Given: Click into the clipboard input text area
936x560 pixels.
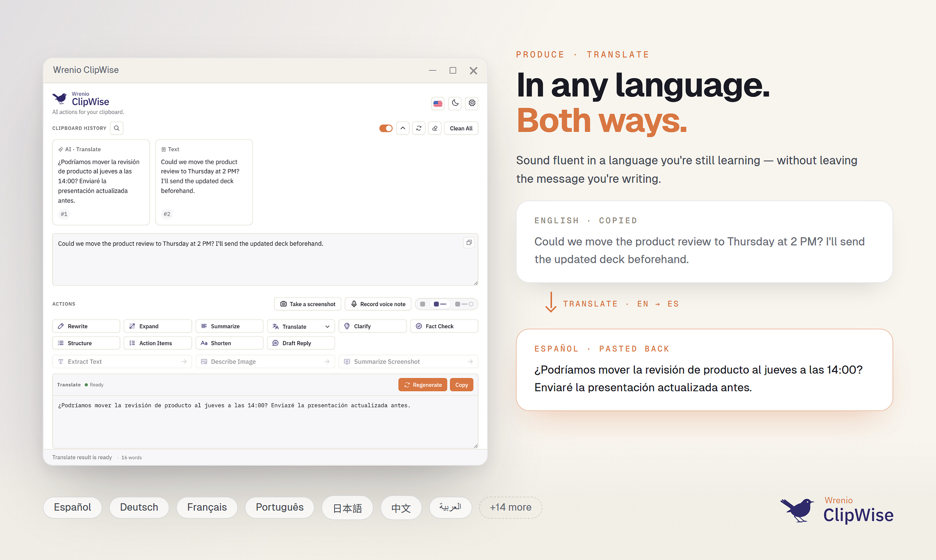Looking at the screenshot, I should point(265,259).
